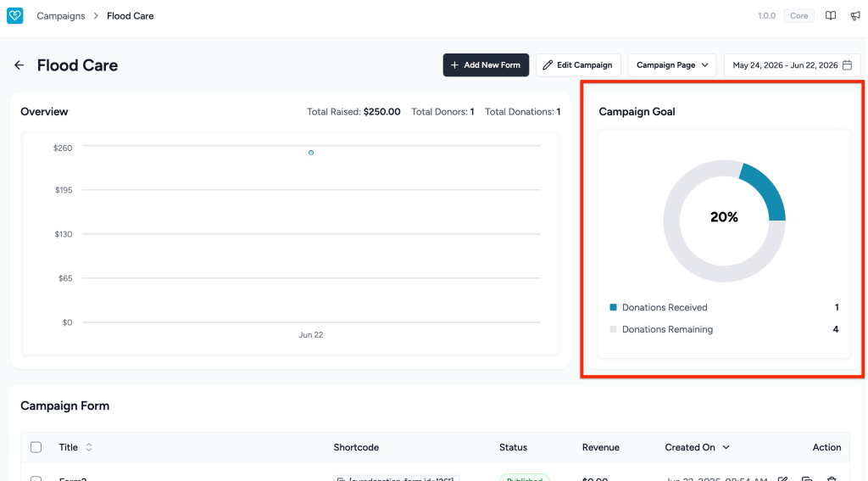Click the pencil icon on Edit Campaign
The width and height of the screenshot is (868, 481).
click(x=548, y=64)
